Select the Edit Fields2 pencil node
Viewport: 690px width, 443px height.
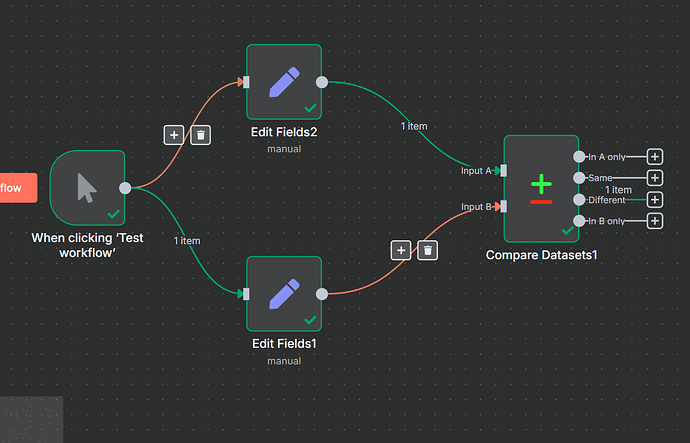pos(284,82)
